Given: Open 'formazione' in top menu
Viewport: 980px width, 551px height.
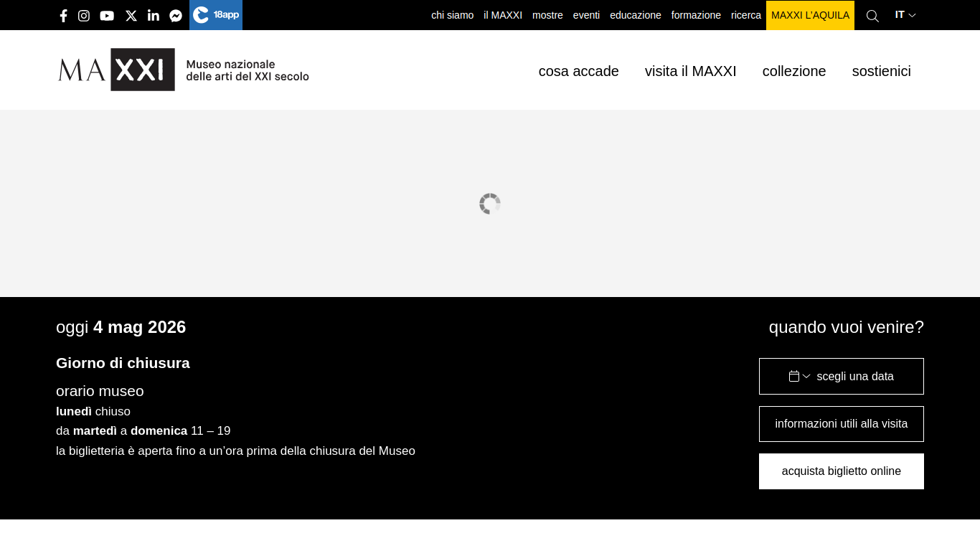Looking at the screenshot, I should [696, 15].
